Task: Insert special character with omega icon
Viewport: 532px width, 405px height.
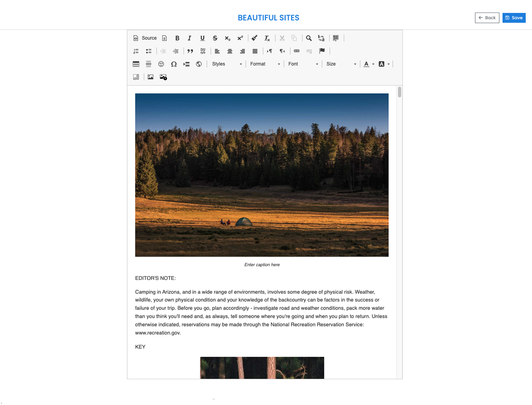Action: (174, 64)
